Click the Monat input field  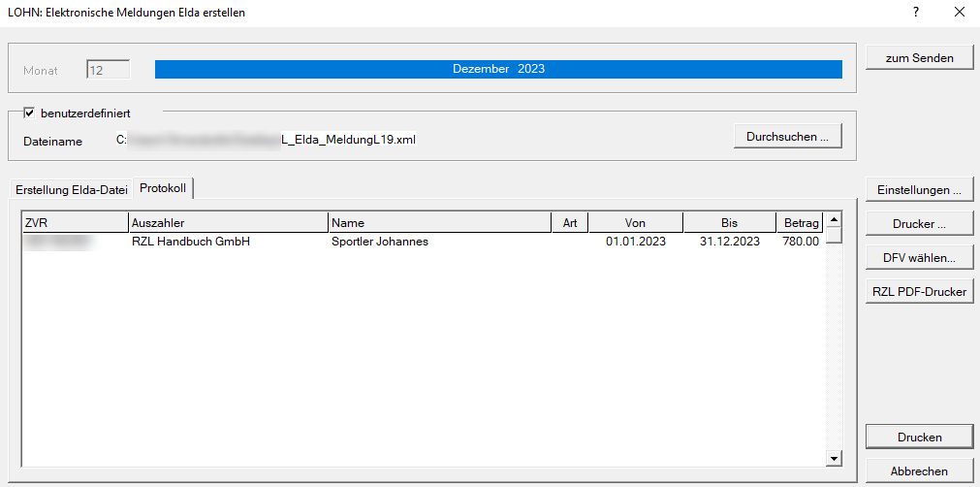coord(108,70)
